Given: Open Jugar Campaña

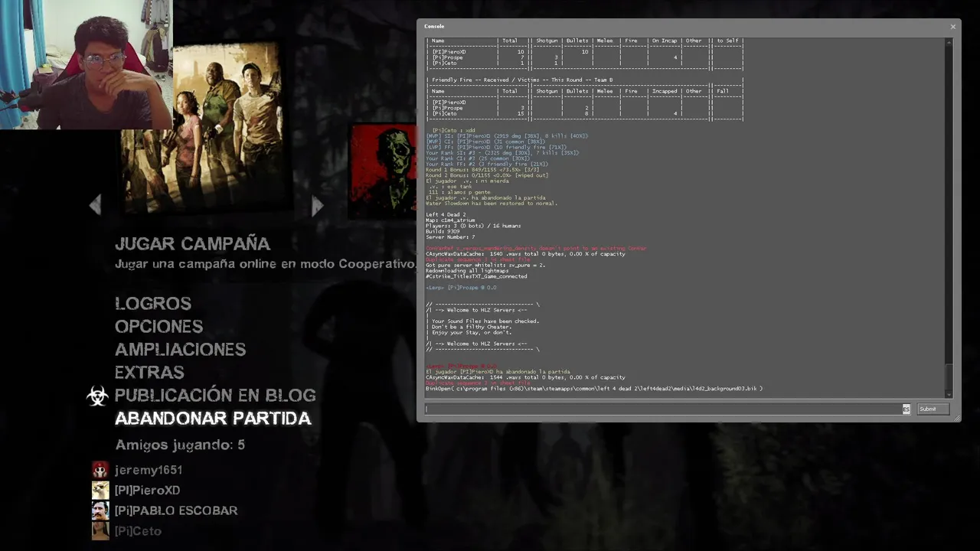Looking at the screenshot, I should click(x=192, y=243).
